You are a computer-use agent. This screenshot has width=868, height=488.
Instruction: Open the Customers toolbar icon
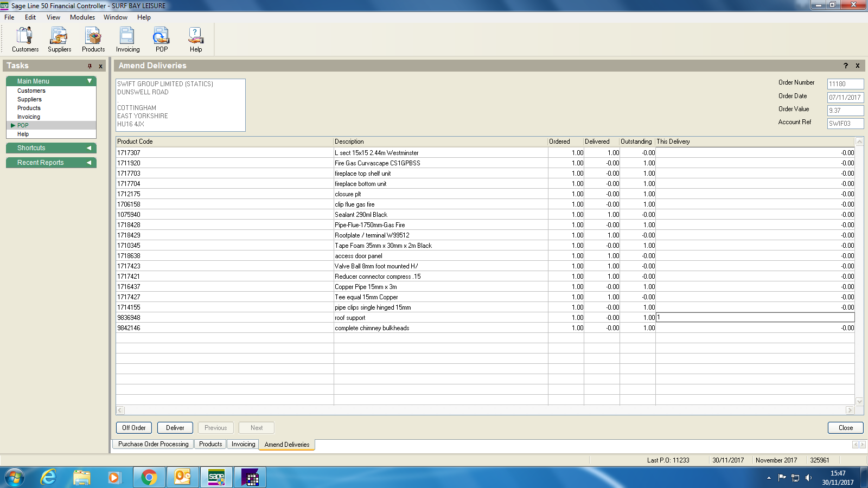click(x=25, y=40)
